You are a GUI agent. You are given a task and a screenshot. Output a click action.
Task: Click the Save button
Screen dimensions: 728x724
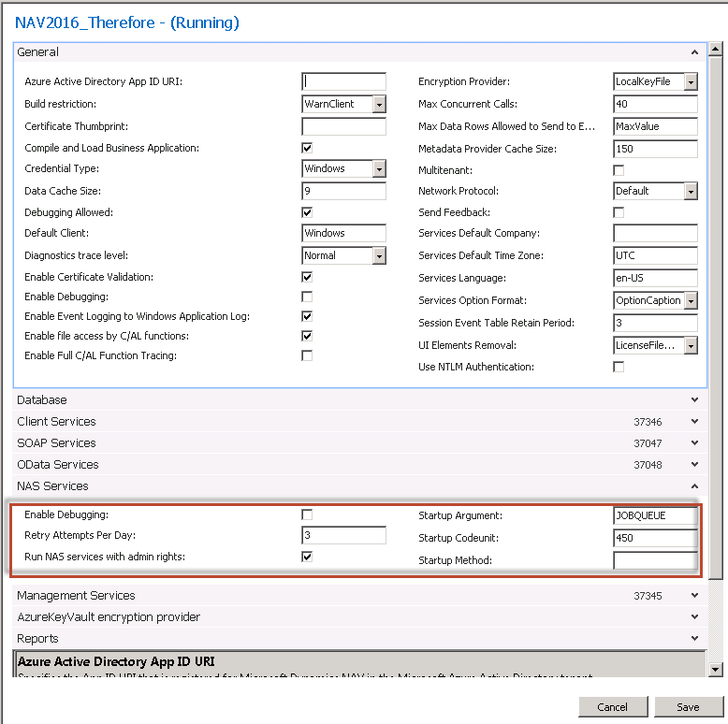click(689, 706)
